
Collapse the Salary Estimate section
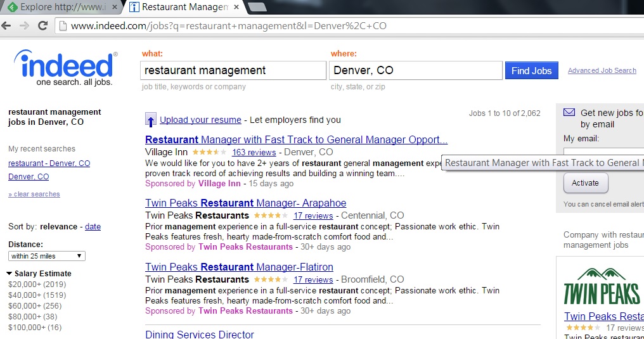pos(10,274)
